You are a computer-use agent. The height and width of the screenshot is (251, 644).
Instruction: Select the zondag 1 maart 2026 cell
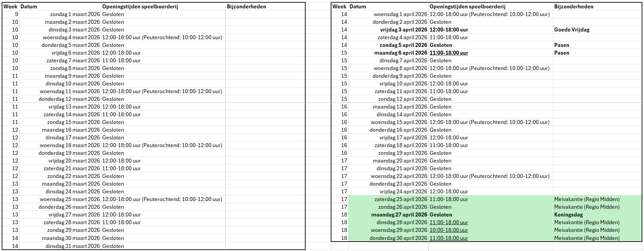click(75, 14)
